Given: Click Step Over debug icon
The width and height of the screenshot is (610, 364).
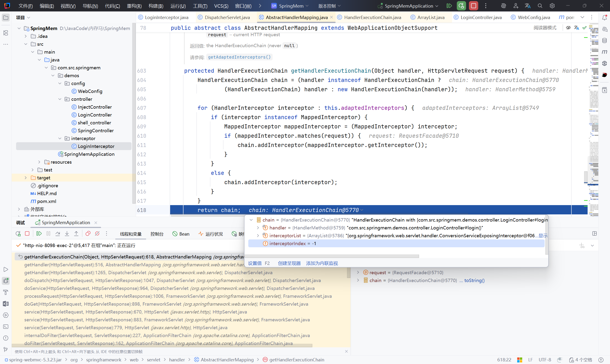Looking at the screenshot, I should pyautogui.click(x=58, y=233).
